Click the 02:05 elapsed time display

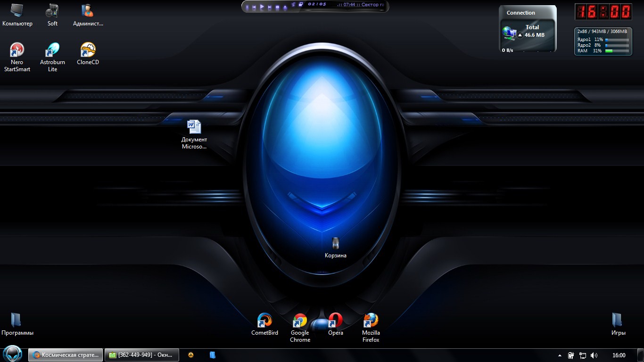point(317,4)
